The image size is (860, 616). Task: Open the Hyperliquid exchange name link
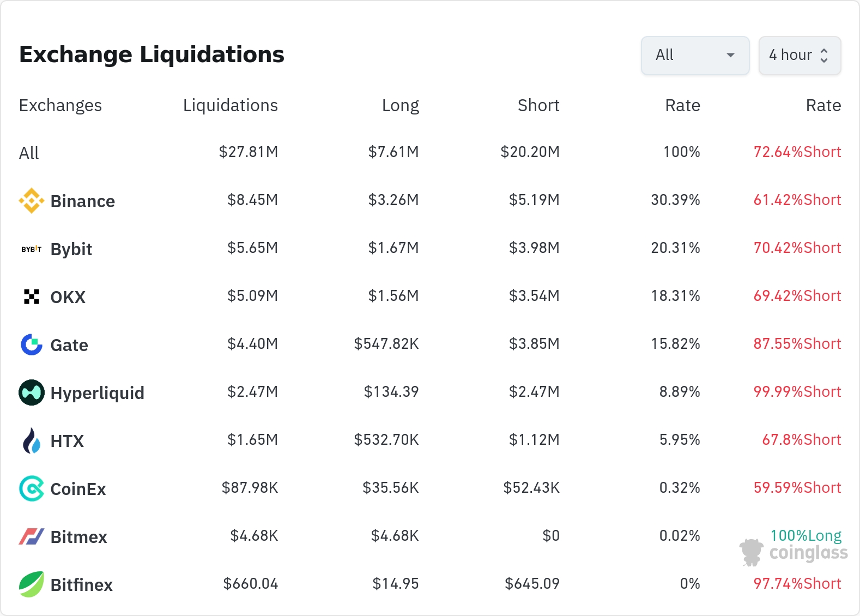coord(97,393)
